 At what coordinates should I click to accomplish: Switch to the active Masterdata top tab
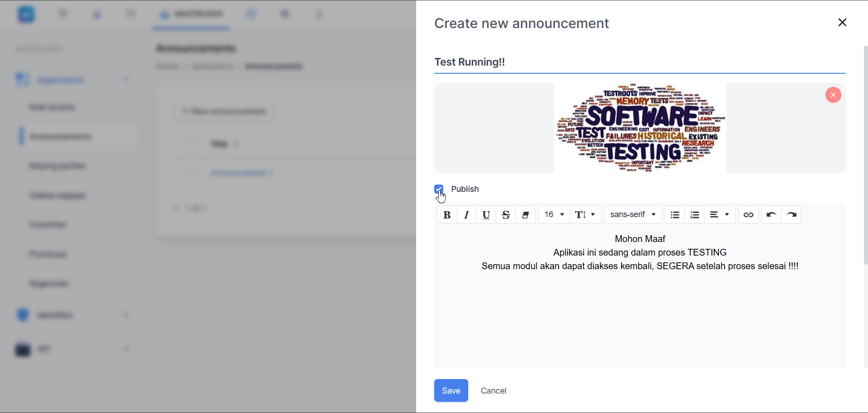pyautogui.click(x=191, y=14)
